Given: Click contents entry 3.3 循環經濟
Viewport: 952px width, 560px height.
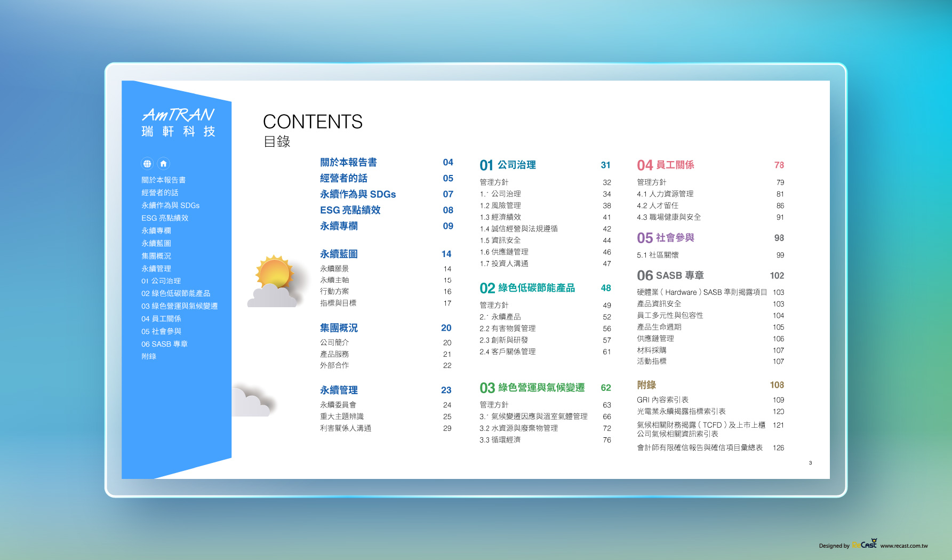Looking at the screenshot, I should tap(500, 440).
